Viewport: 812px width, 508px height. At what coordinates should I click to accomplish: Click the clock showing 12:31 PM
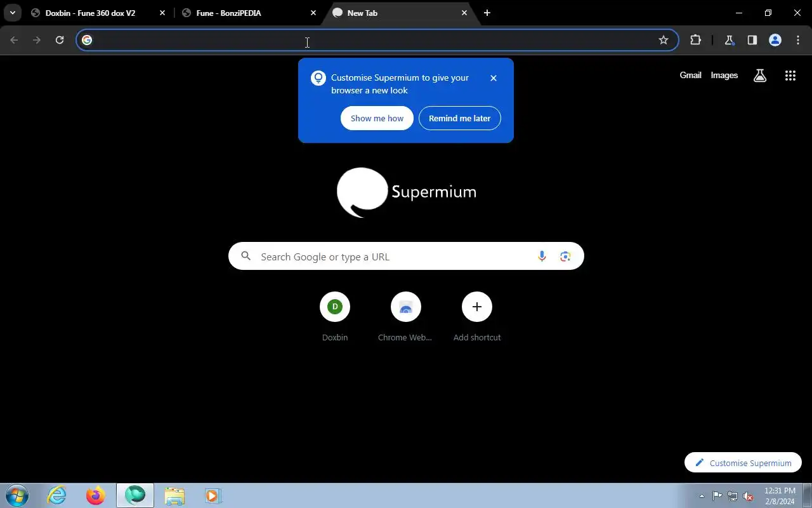[780, 495]
